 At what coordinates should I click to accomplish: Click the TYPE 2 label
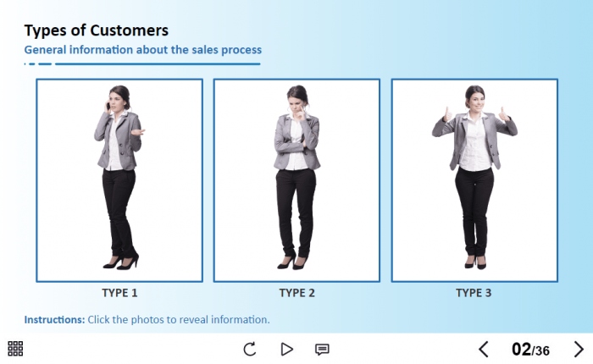(296, 293)
